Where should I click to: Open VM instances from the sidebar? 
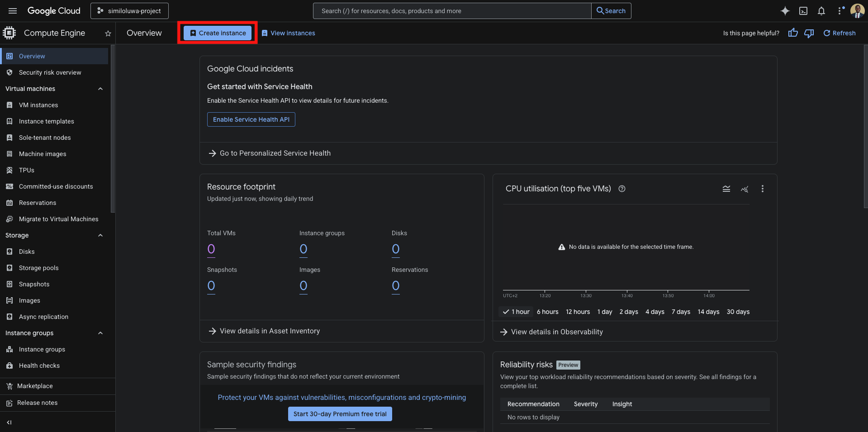coord(38,104)
